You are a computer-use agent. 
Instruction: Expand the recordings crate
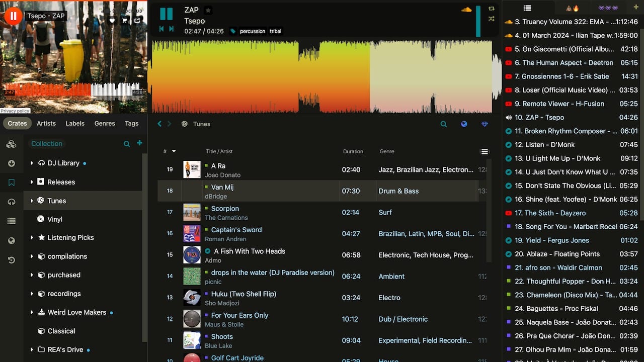pyautogui.click(x=32, y=293)
